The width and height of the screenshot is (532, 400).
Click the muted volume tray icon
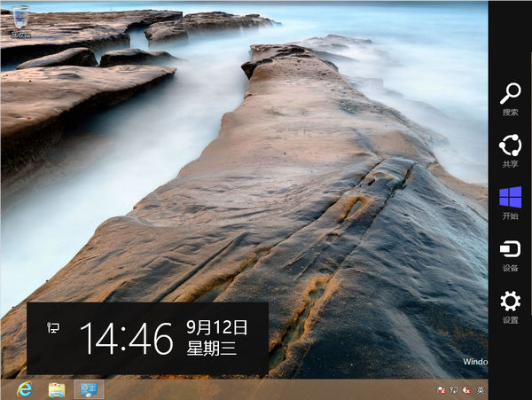click(x=467, y=390)
